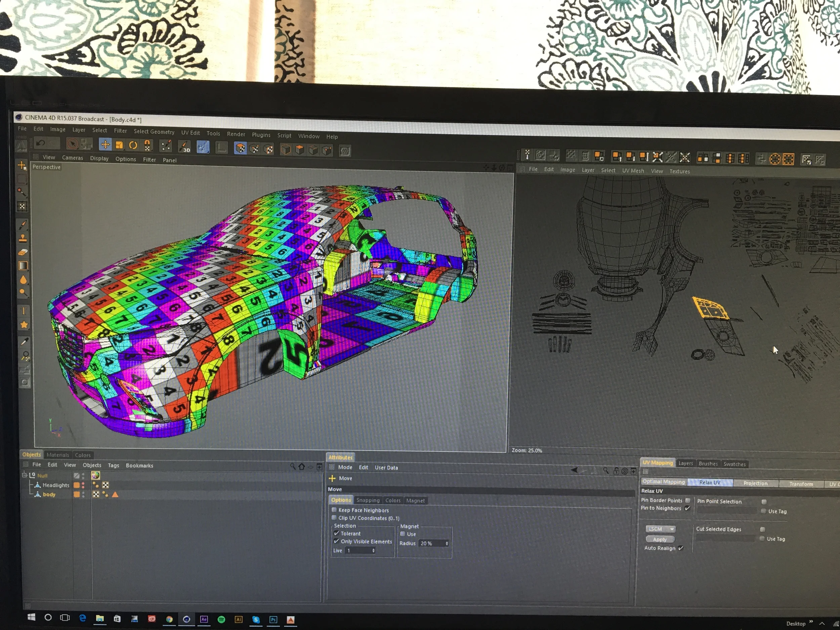
Task: Collapse the Null object tree
Action: pyautogui.click(x=24, y=475)
